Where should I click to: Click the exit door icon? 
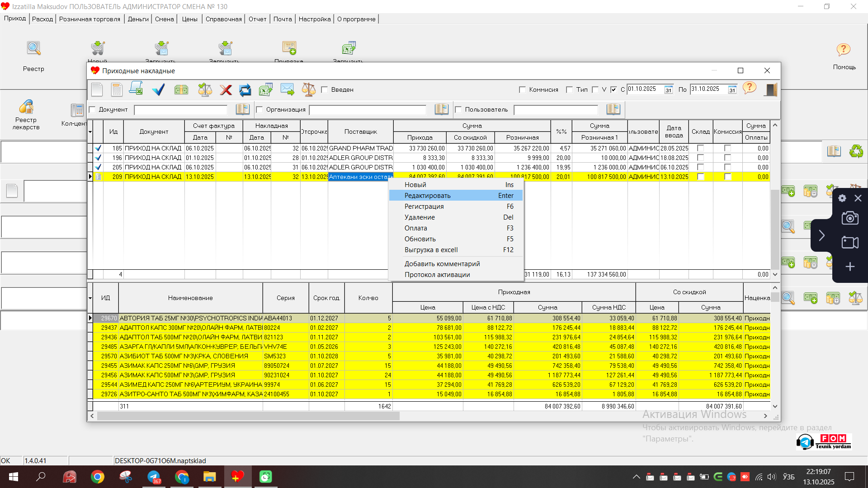coord(770,89)
